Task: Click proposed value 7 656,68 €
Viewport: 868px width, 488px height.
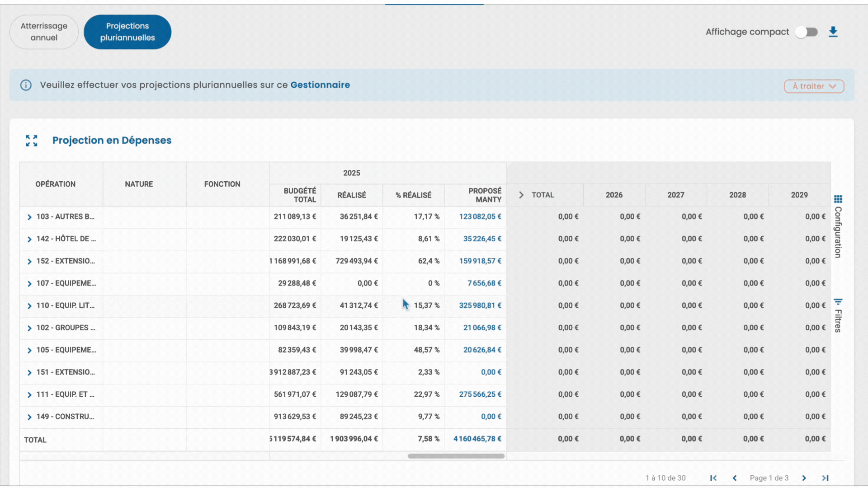Action: (x=484, y=283)
